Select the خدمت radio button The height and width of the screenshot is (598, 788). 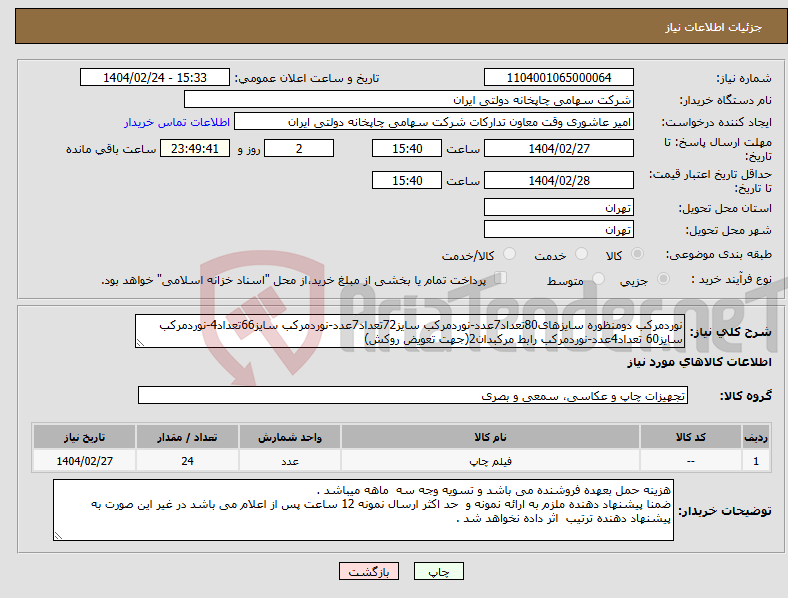[581, 254]
